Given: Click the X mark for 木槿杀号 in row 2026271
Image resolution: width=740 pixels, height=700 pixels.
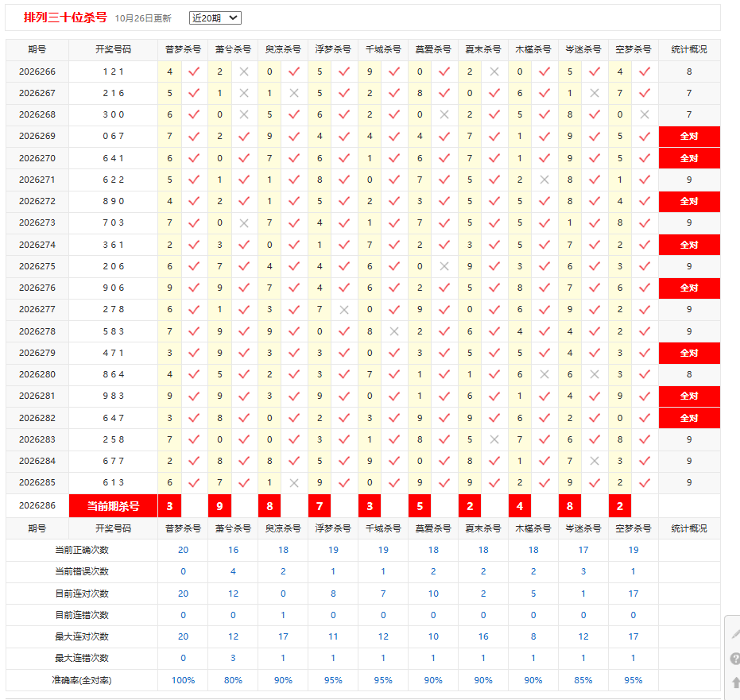Looking at the screenshot, I should 544,180.
